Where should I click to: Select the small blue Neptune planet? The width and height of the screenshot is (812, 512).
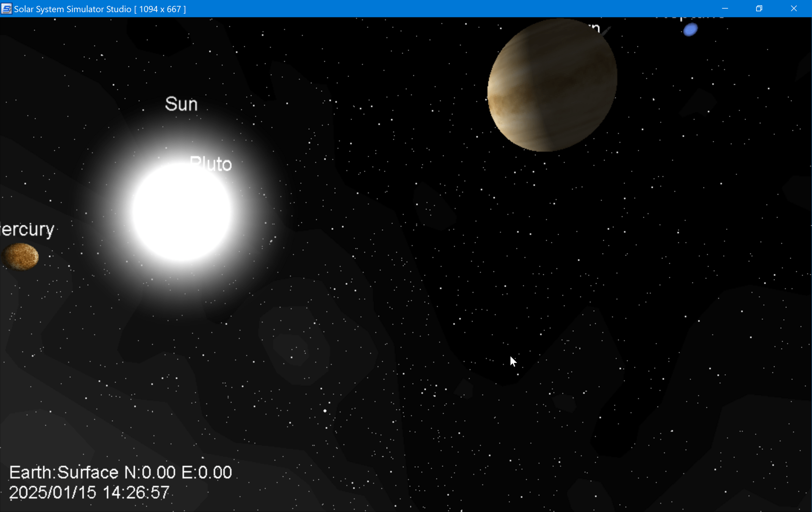tap(690, 30)
